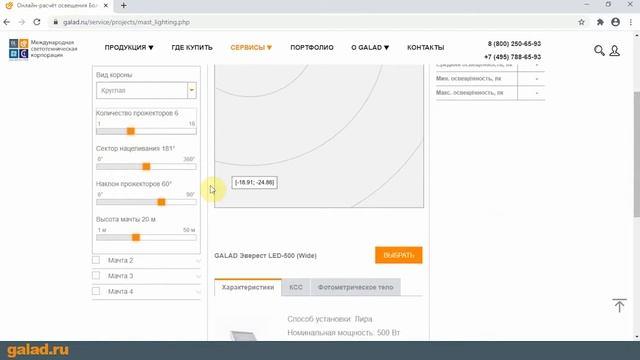Open the site search magnifier icon
This screenshot has width=640, height=360.
point(599,51)
